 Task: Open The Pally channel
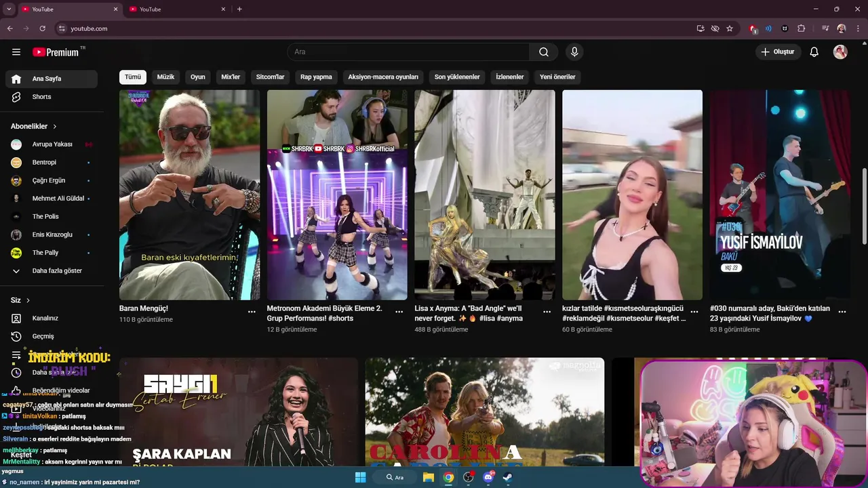click(x=52, y=253)
